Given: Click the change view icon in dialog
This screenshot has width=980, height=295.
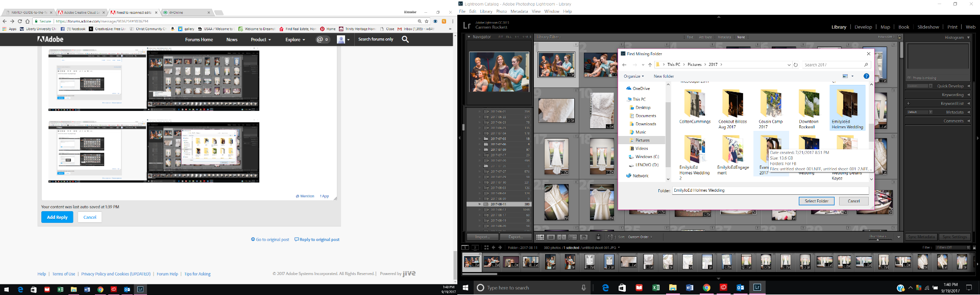Looking at the screenshot, I should pyautogui.click(x=845, y=76).
